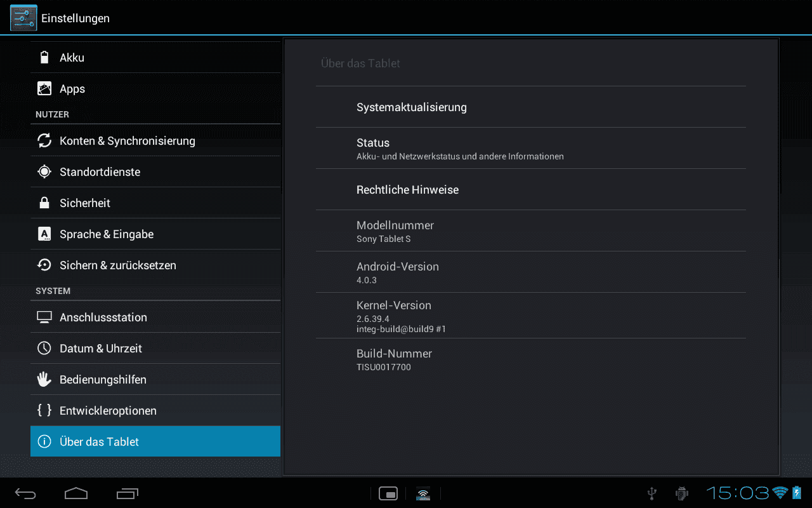
Task: Open Bedienungshilfen settings
Action: pos(155,379)
